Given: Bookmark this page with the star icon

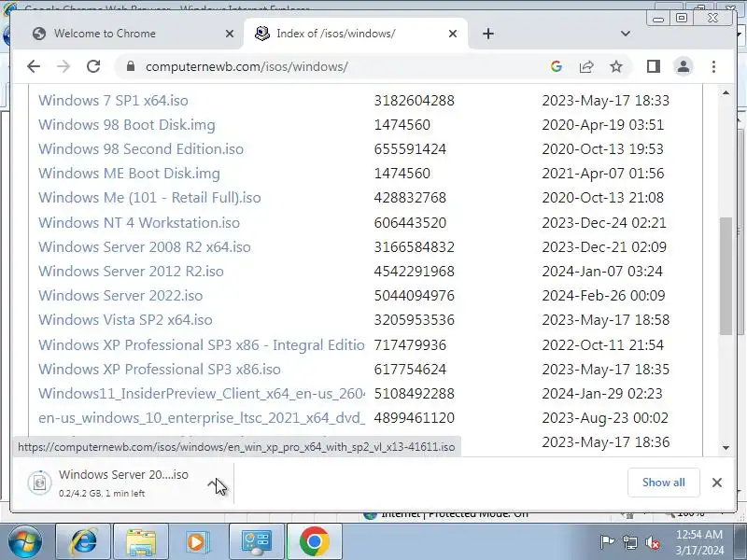Looking at the screenshot, I should [616, 66].
